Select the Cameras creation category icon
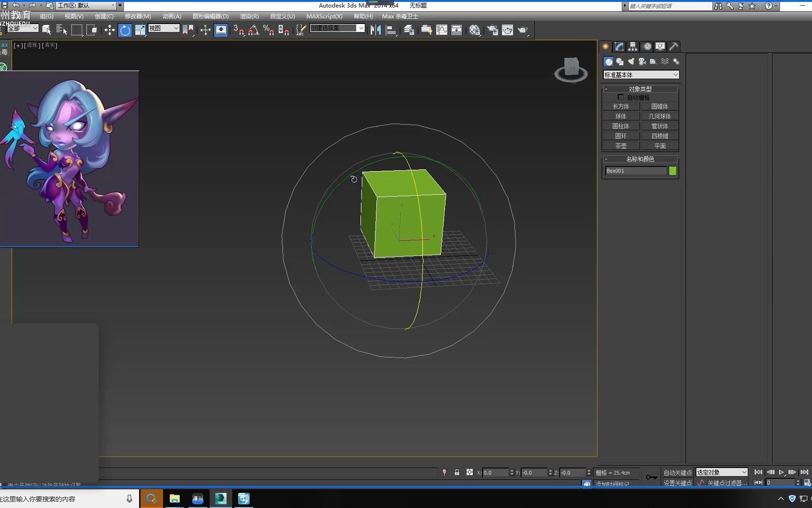Viewport: 812px width, 508px height. (642, 61)
